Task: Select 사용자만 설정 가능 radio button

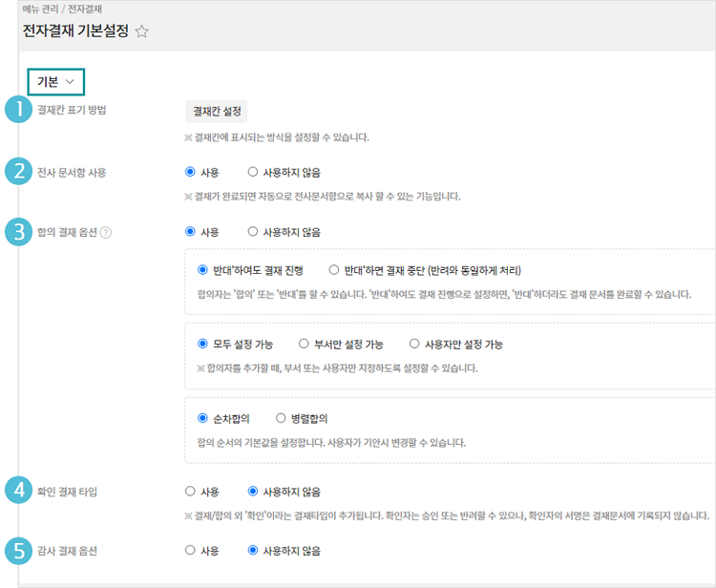Action: click(414, 344)
